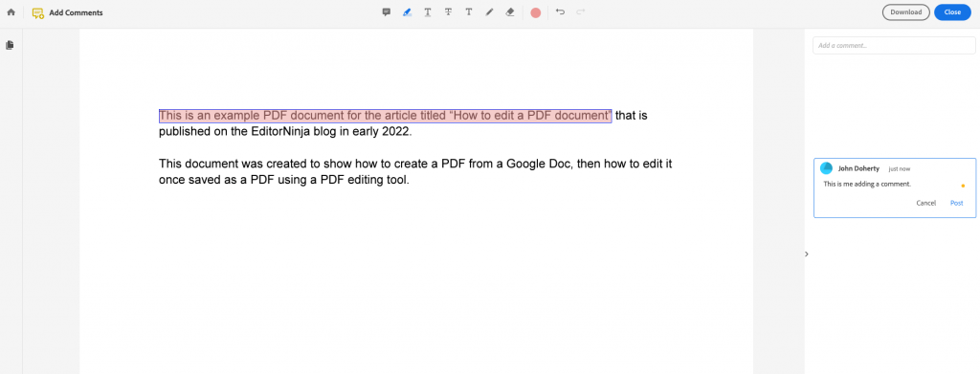Select the add text tool
980x374 pixels.
point(469,11)
